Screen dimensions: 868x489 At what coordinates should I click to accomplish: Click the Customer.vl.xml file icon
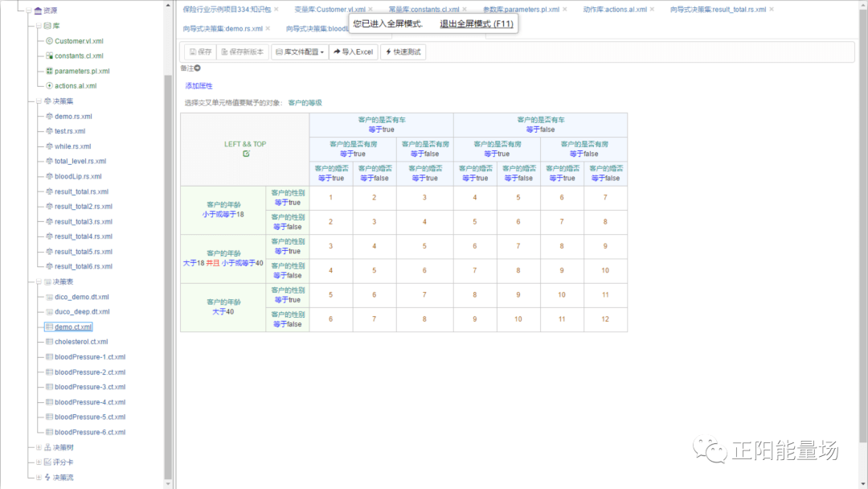[49, 41]
